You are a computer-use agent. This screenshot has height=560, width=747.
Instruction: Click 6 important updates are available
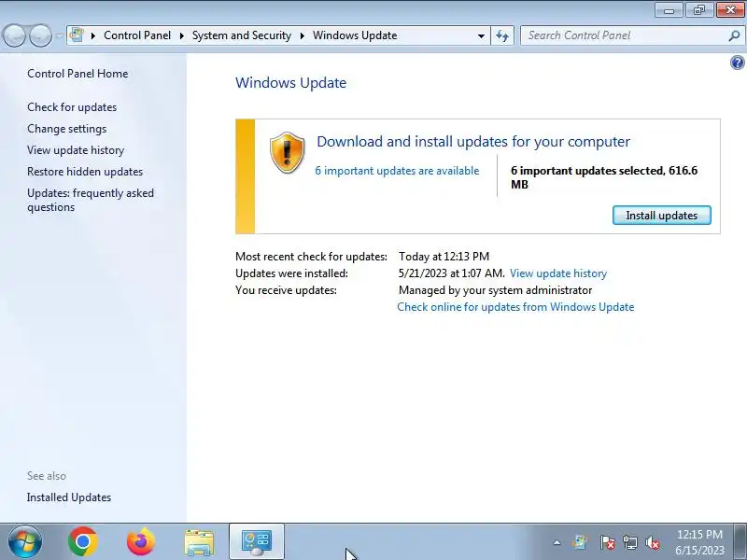(397, 171)
